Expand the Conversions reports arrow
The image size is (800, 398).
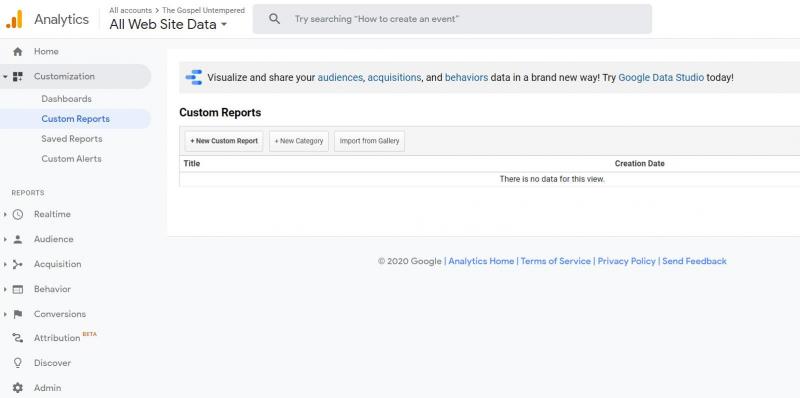[5, 314]
